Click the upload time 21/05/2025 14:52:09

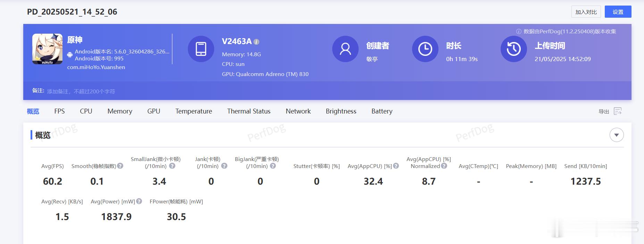(563, 59)
